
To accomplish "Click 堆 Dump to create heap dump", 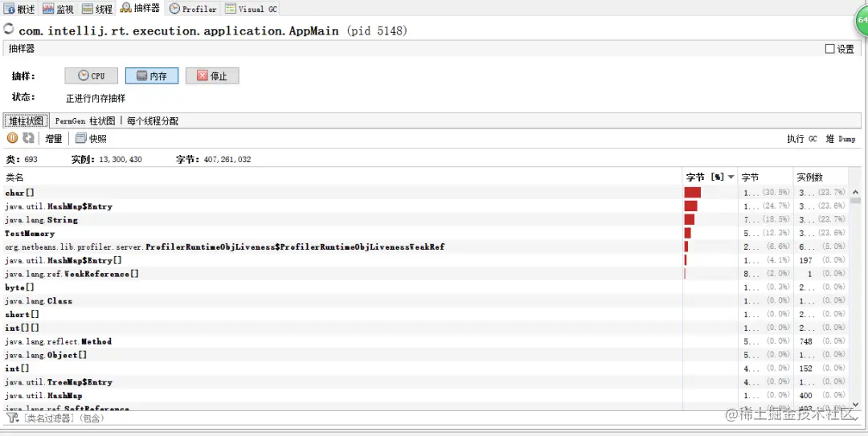I will point(841,139).
